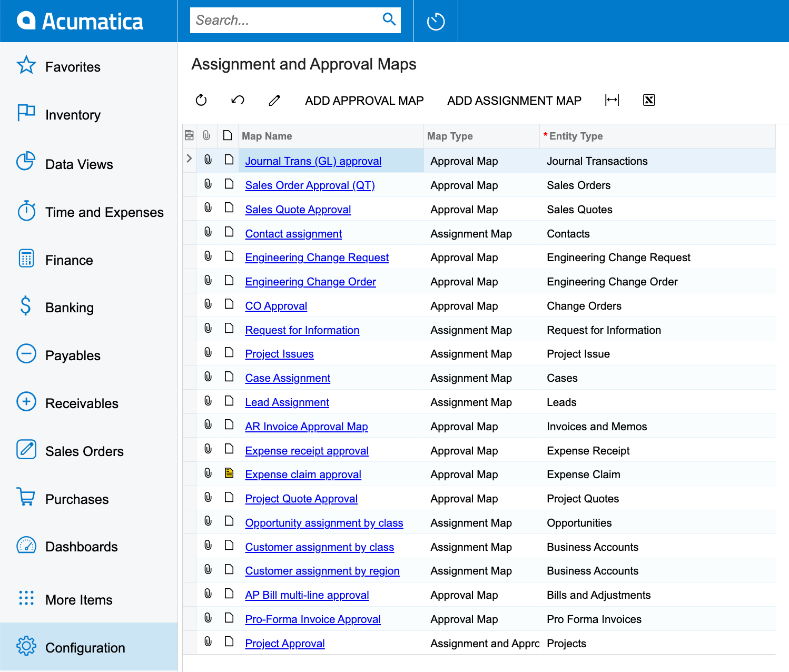Sort by the Map Name column header
789x672 pixels.
(x=331, y=136)
